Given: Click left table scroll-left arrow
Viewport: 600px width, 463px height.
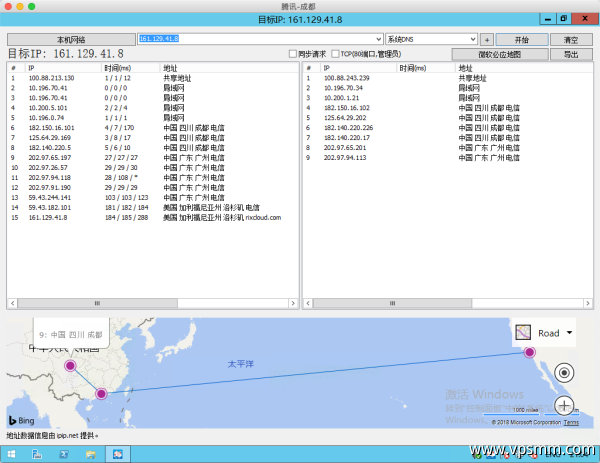Looking at the screenshot, I should (13, 303).
